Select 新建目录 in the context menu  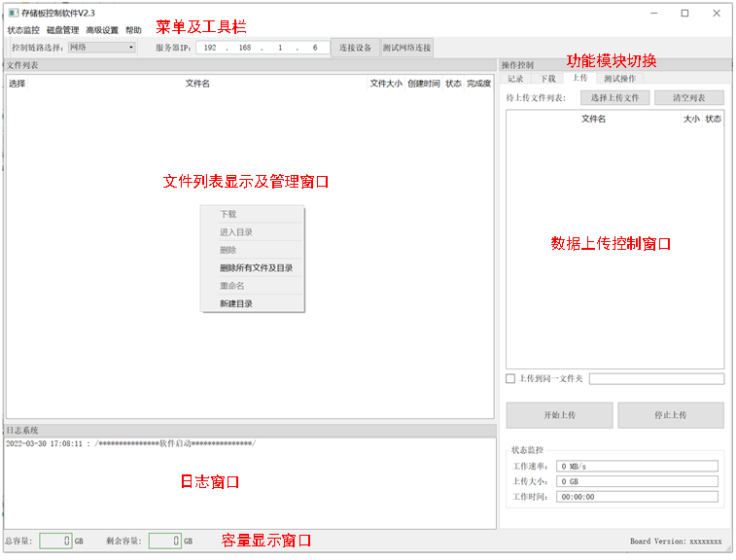pyautogui.click(x=236, y=304)
